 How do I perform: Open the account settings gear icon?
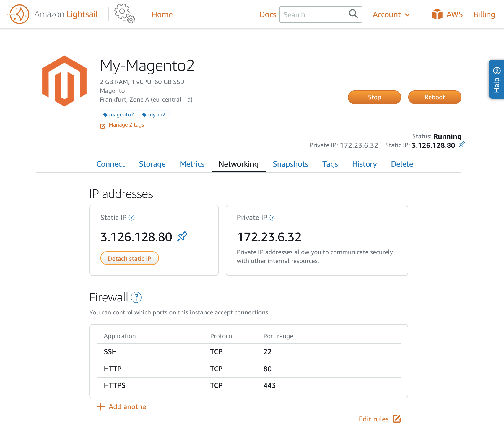123,14
